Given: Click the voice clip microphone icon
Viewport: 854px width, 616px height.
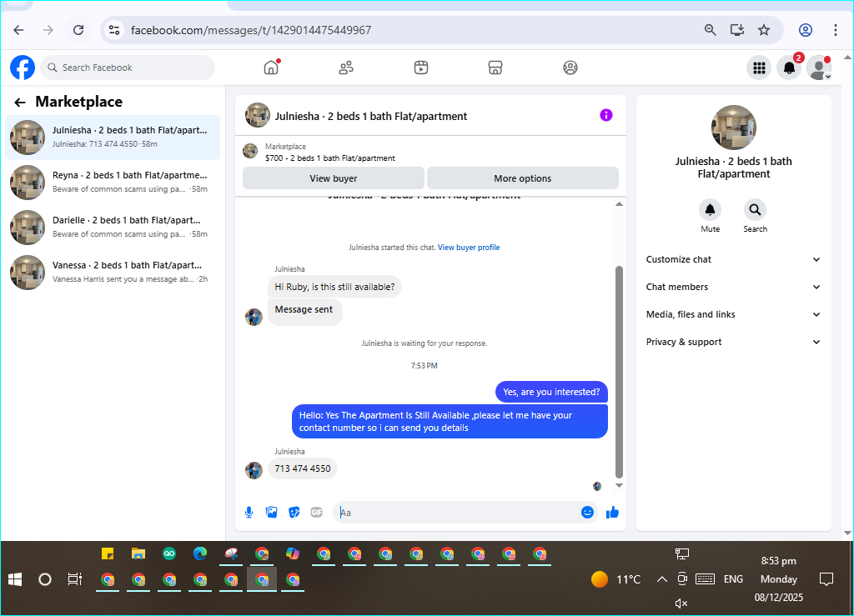Looking at the screenshot, I should (x=249, y=512).
